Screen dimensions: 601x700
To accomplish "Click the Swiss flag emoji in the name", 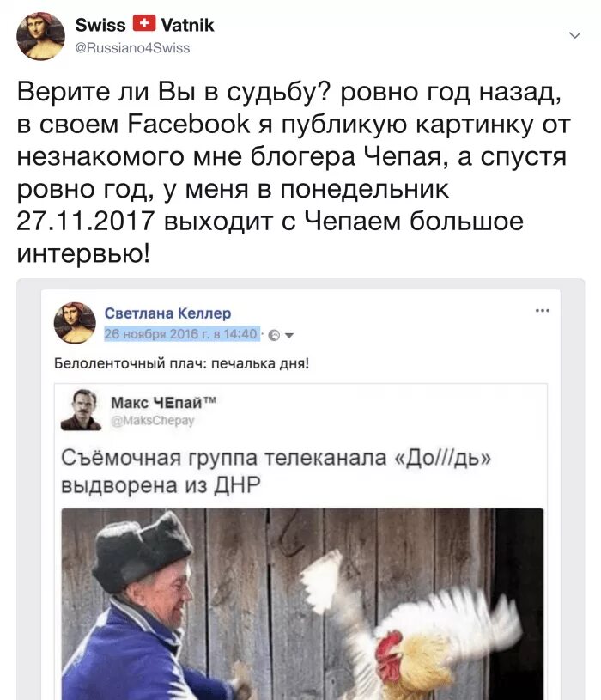I will tap(143, 23).
